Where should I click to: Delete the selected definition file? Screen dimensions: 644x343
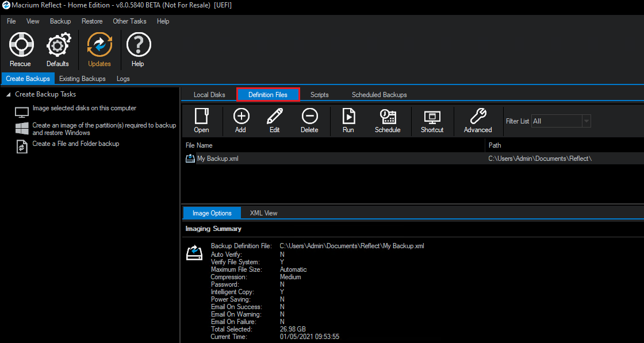tap(309, 117)
